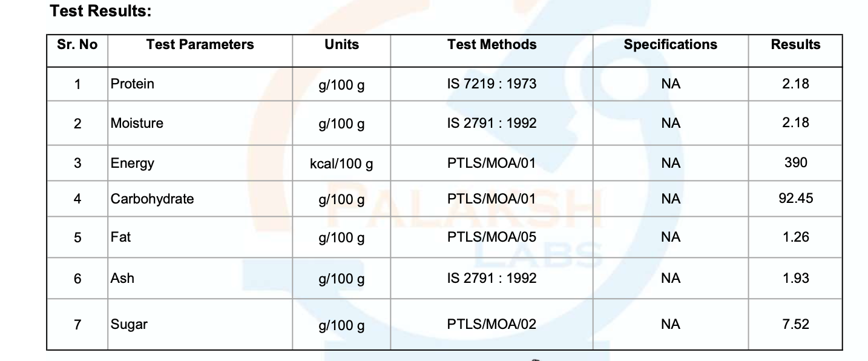Image resolution: width=868 pixels, height=361 pixels.
Task: Click the Test Results heading
Action: pyautogui.click(x=100, y=11)
